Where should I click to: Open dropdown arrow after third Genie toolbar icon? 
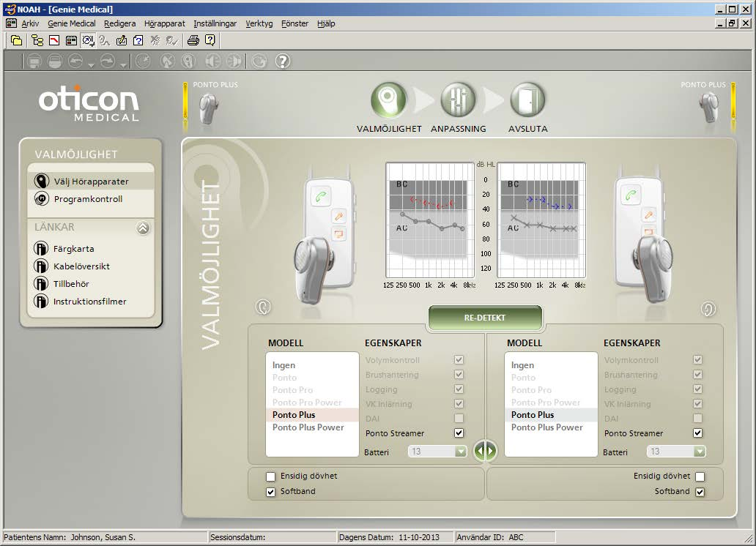(91, 64)
